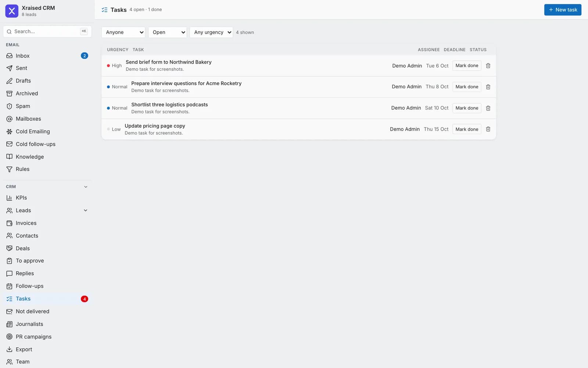588x368 pixels.
Task: Mark Acme Rocketry interview task done
Action: [x=467, y=87]
